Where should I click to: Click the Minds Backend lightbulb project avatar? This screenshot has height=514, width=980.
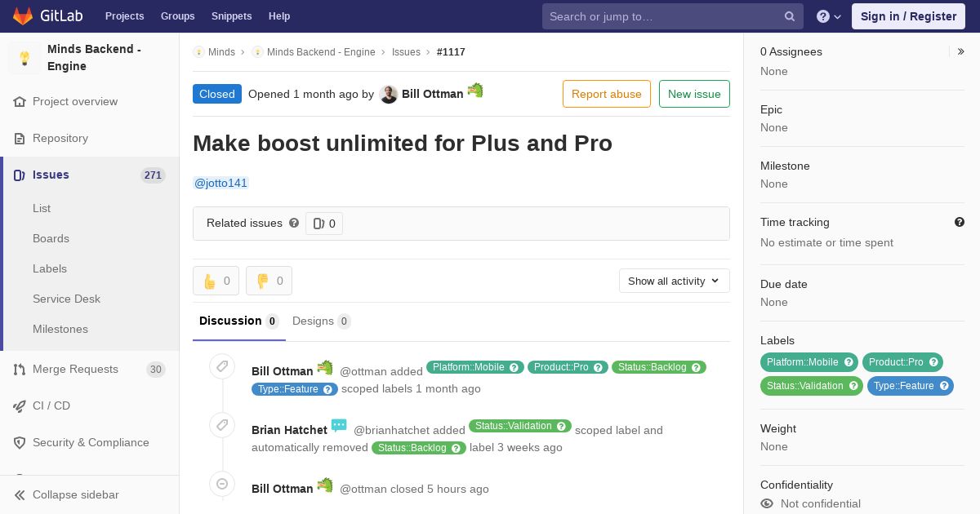[24, 58]
